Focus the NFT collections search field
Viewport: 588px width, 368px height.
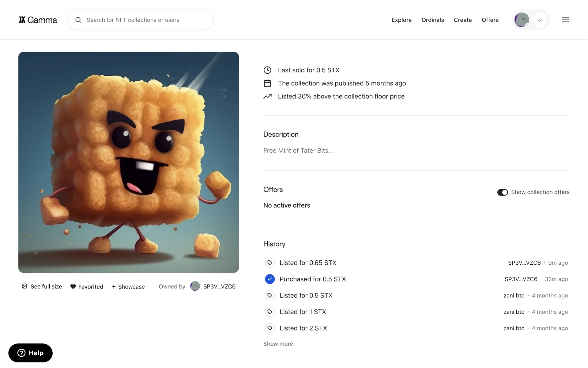[x=144, y=20]
